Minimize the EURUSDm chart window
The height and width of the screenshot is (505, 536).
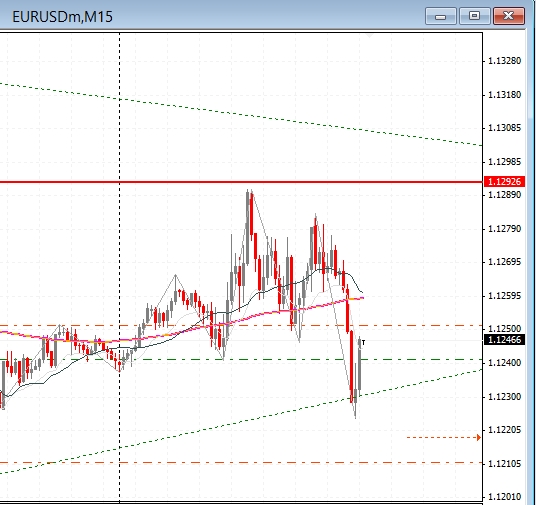pyautogui.click(x=441, y=16)
